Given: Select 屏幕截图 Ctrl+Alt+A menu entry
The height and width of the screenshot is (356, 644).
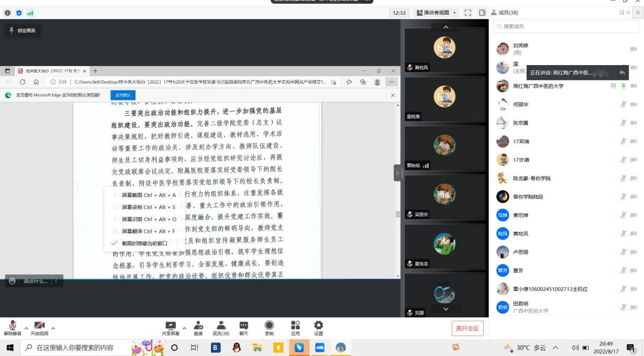Looking at the screenshot, I should point(148,195).
